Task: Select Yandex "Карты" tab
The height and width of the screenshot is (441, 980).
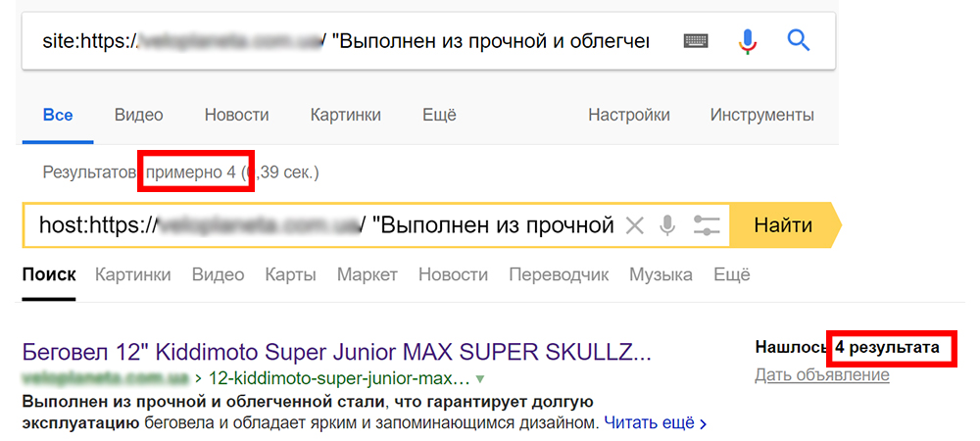Action: point(291,274)
